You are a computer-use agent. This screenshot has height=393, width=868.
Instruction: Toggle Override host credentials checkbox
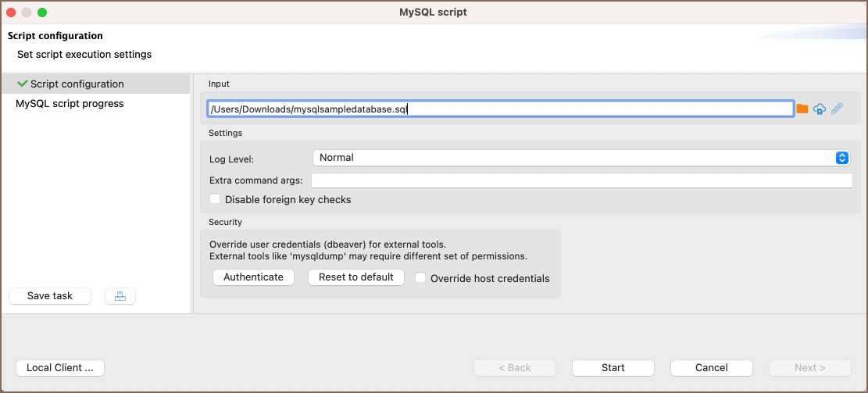coord(420,277)
